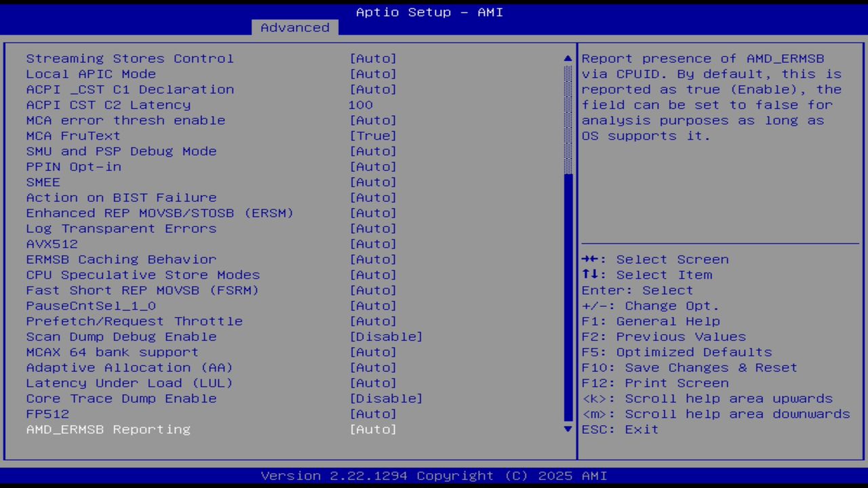Select the AMD_ERMSB Reporting option

(x=373, y=429)
